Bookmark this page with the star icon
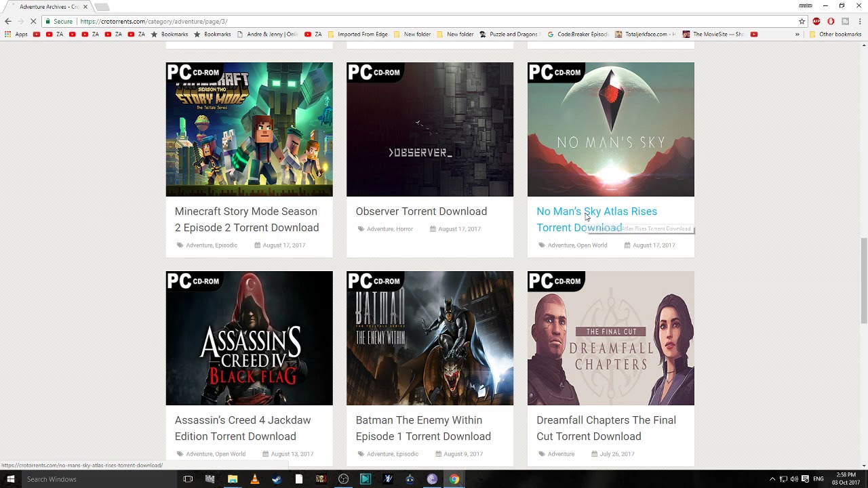The height and width of the screenshot is (488, 868). [x=802, y=21]
